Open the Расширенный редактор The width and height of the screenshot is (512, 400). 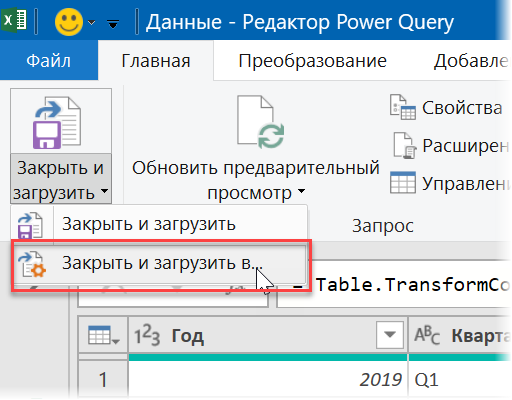pyautogui.click(x=466, y=146)
